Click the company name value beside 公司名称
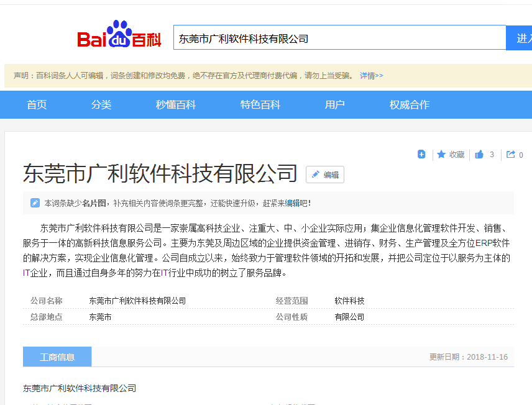 coord(137,301)
